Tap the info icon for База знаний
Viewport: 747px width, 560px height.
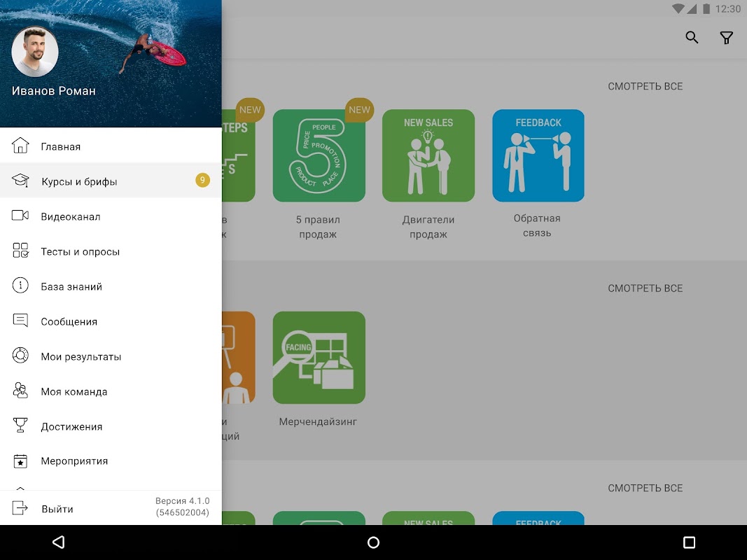[x=20, y=285]
